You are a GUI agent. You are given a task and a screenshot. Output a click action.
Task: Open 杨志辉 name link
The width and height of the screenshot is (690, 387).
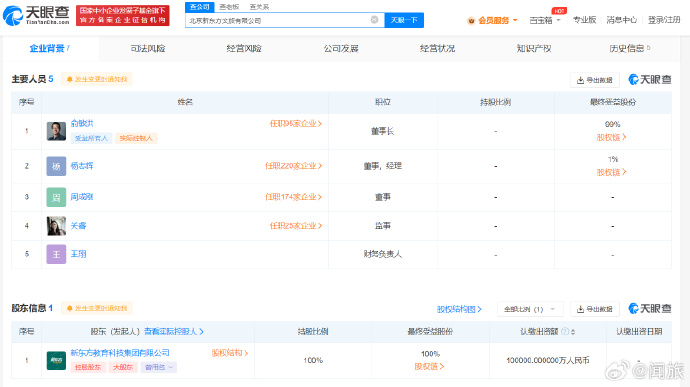(82, 166)
